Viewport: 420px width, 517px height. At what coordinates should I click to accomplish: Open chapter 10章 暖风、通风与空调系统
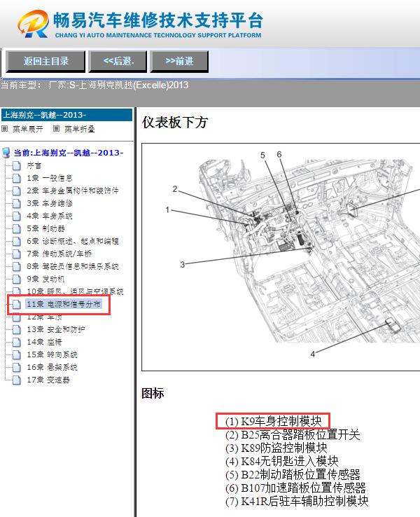[x=75, y=291]
